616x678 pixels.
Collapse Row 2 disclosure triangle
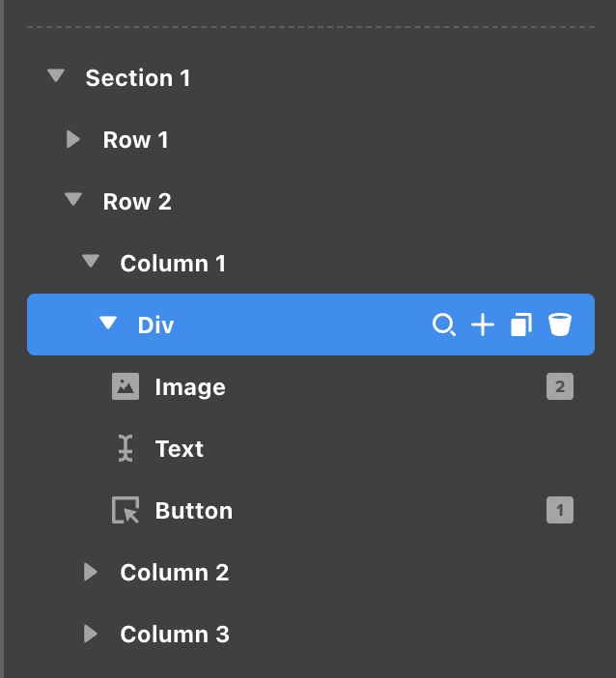(73, 200)
